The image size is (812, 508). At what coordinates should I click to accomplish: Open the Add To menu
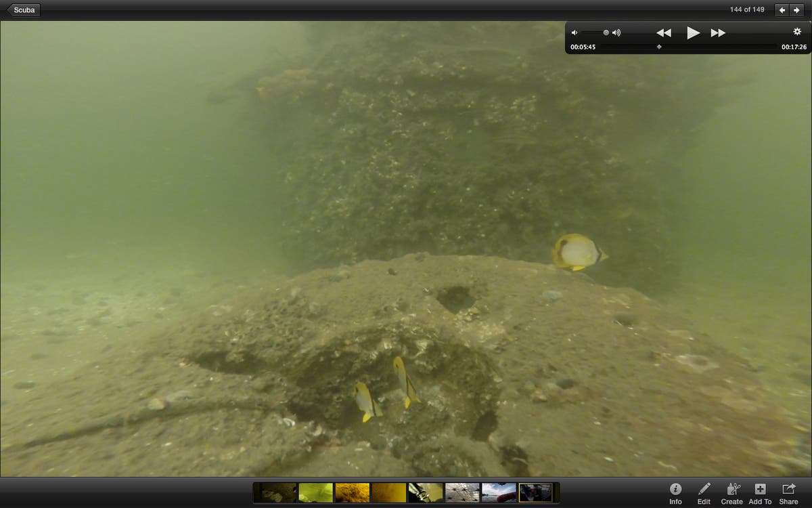[x=760, y=493]
